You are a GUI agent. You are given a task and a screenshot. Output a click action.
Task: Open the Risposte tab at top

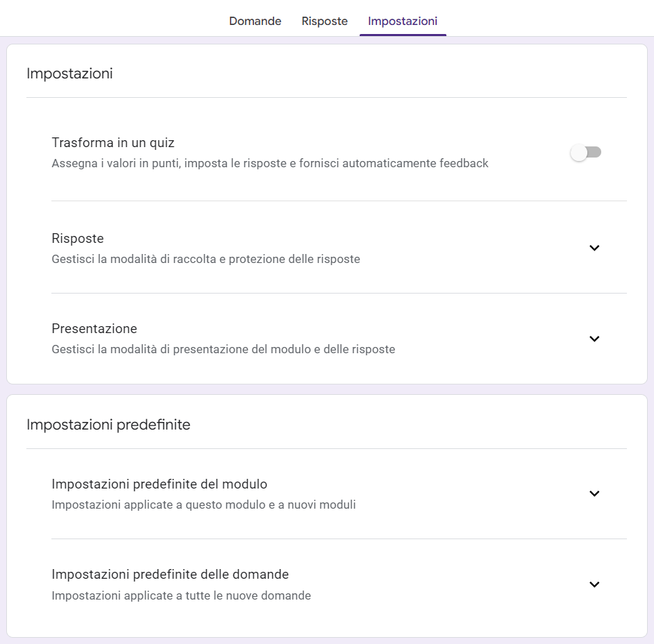(x=324, y=22)
